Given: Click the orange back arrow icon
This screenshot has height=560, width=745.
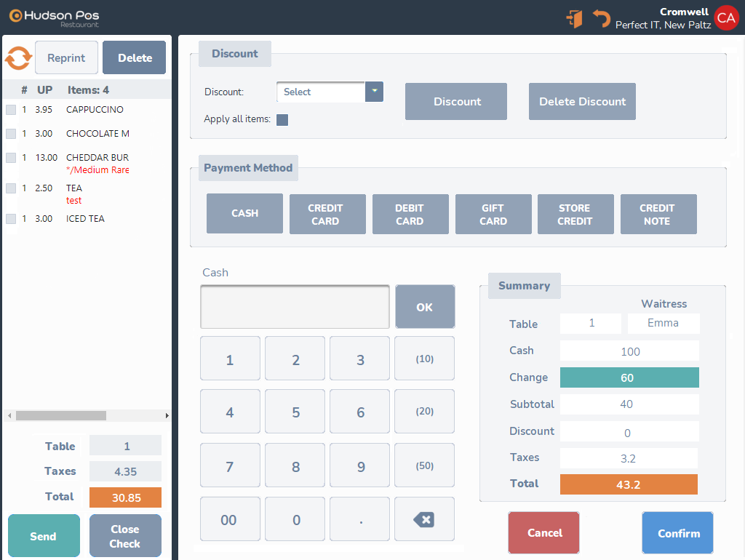Looking at the screenshot, I should click(601, 18).
